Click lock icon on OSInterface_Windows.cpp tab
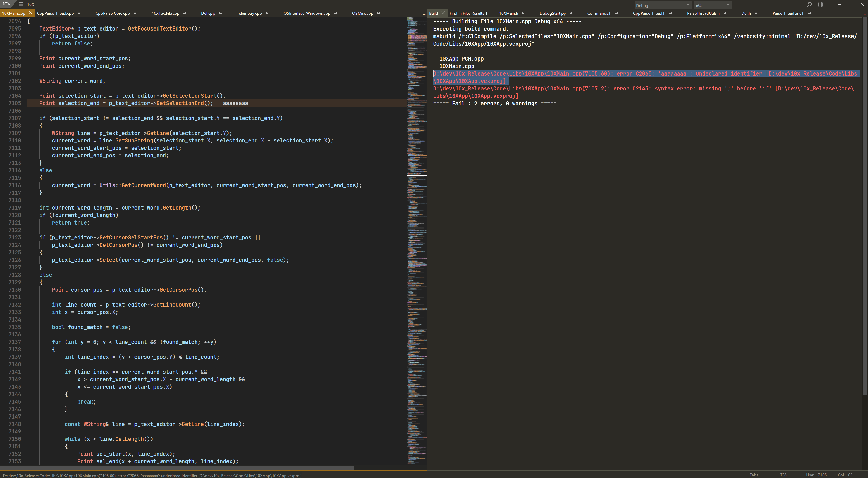The image size is (868, 478). point(335,13)
